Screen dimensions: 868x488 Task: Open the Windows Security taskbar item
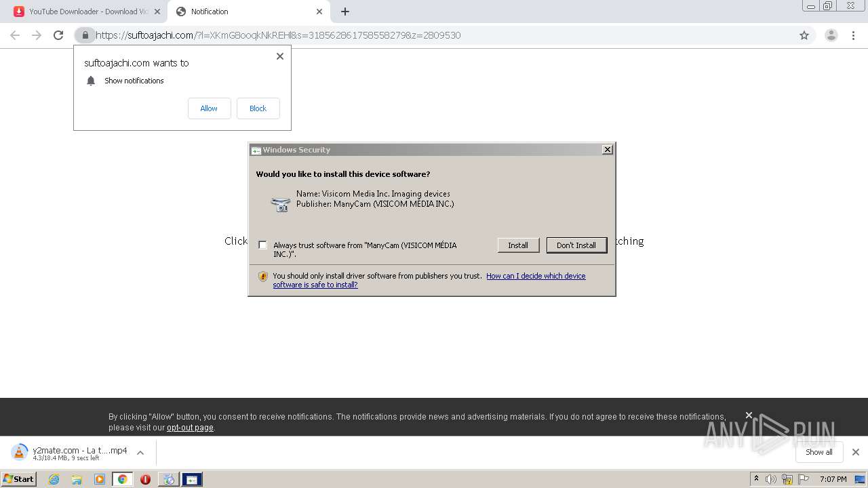[192, 479]
